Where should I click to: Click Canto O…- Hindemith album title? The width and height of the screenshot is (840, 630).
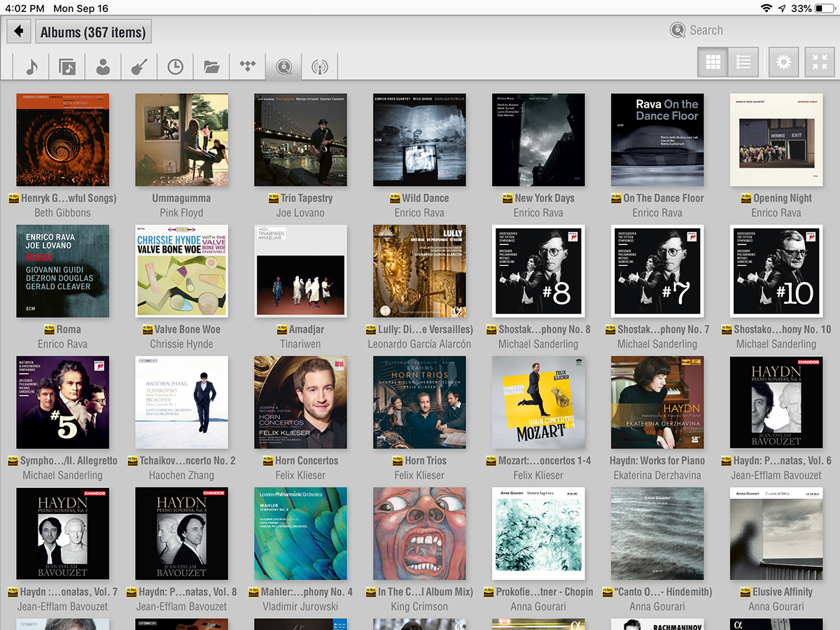pyautogui.click(x=662, y=591)
